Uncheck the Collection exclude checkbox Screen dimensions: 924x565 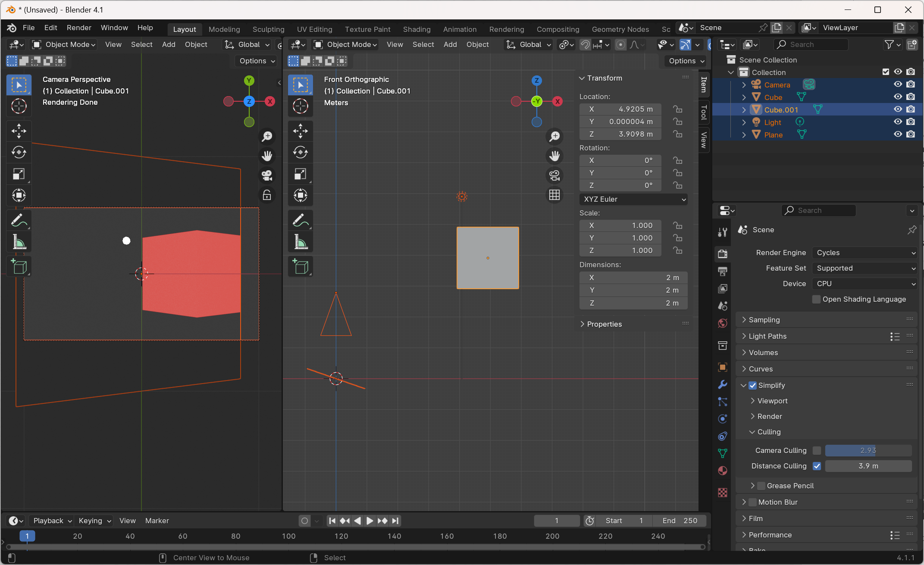pos(886,72)
